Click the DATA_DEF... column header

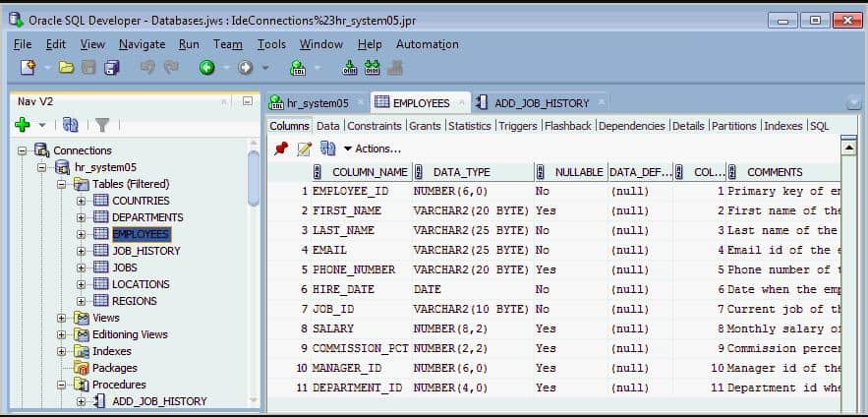(x=641, y=172)
